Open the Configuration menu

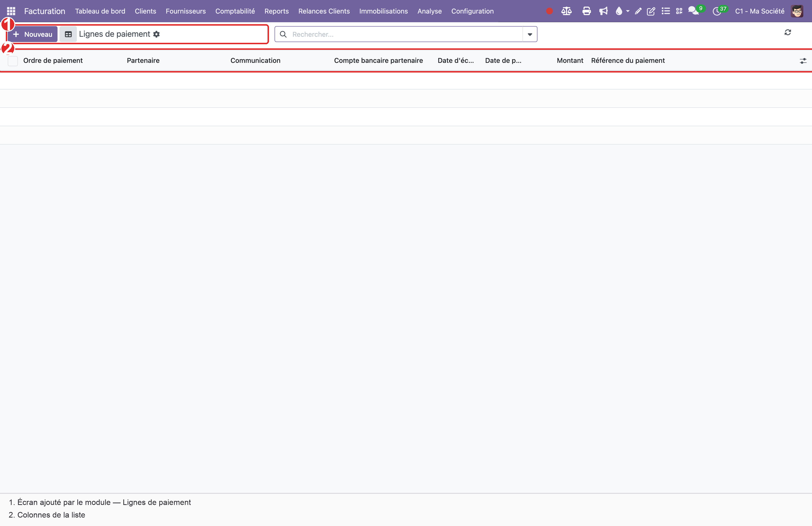pyautogui.click(x=472, y=11)
